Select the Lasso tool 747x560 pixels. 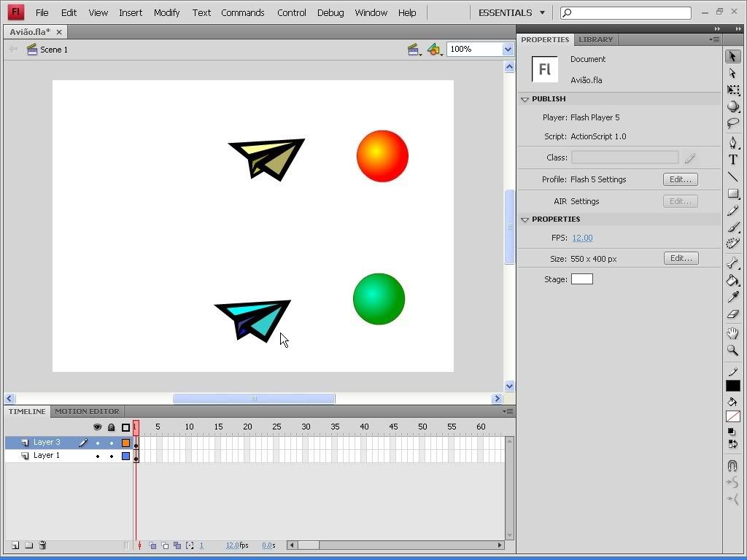[733, 124]
